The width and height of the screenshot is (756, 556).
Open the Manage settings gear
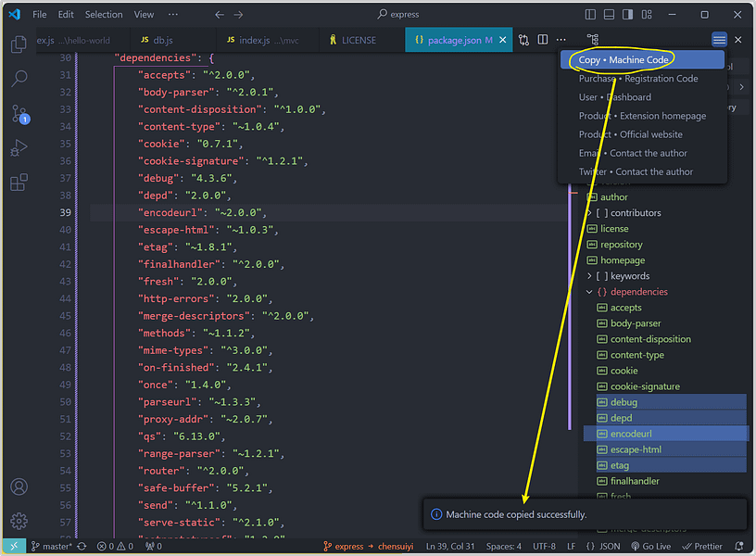pos(19,521)
